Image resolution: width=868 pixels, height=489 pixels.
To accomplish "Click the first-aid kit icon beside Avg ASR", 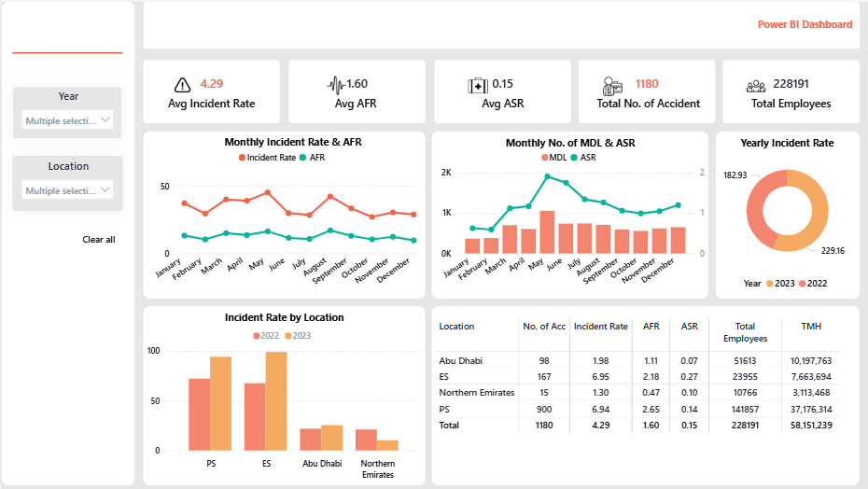I will click(478, 85).
